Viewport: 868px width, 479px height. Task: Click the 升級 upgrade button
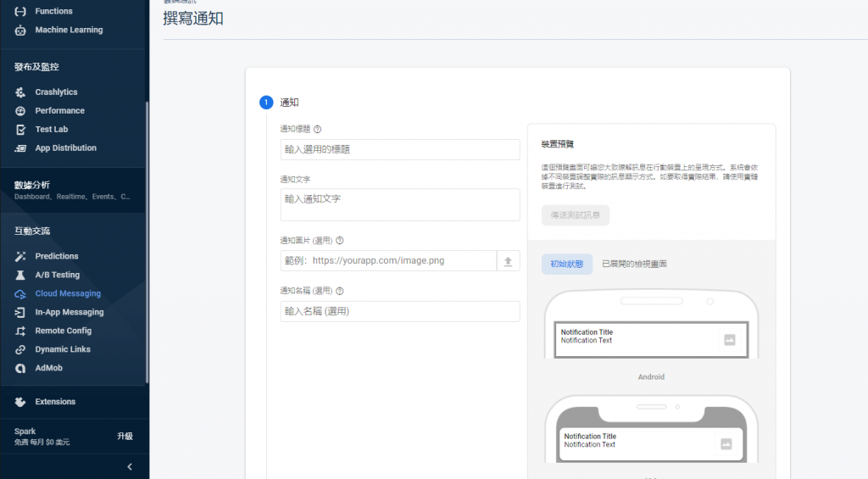coord(125,437)
